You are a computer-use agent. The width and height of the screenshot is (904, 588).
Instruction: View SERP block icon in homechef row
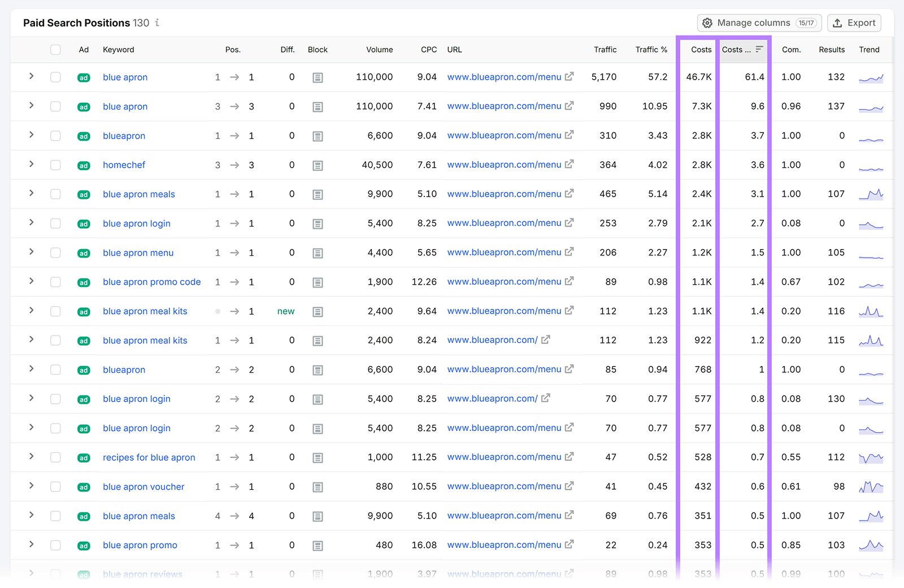pos(318,165)
